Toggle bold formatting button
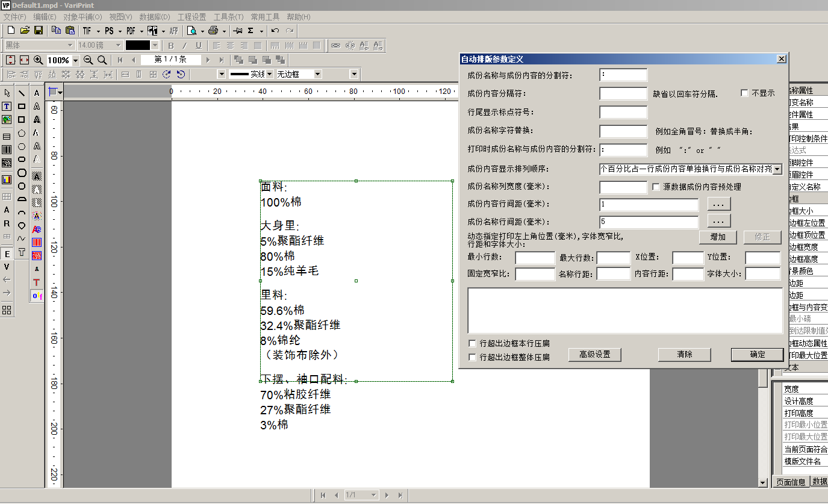828x504 pixels. 171,45
